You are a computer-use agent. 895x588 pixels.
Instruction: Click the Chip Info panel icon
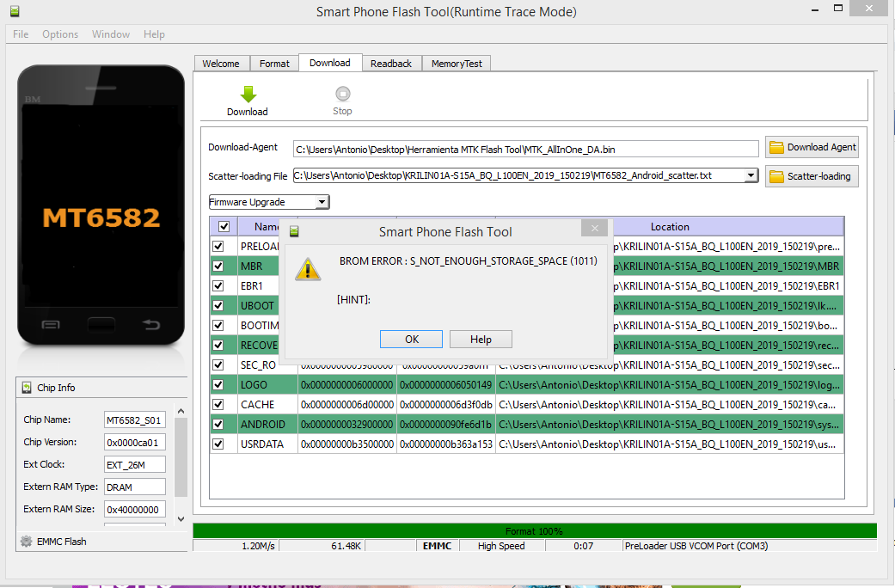pyautogui.click(x=27, y=388)
